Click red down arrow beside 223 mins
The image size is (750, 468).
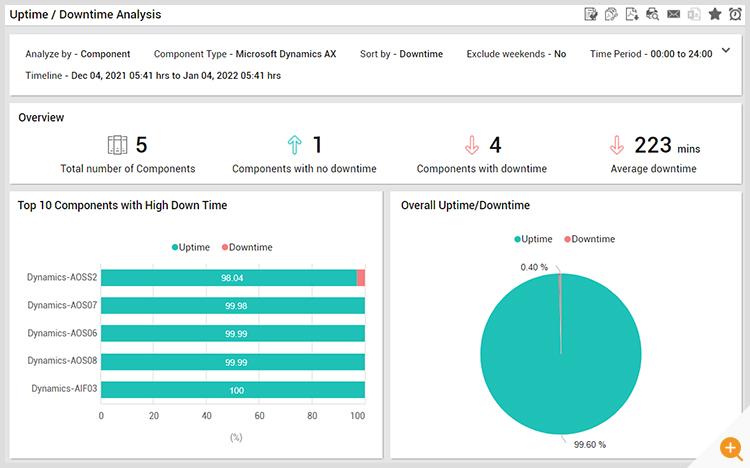pos(617,145)
